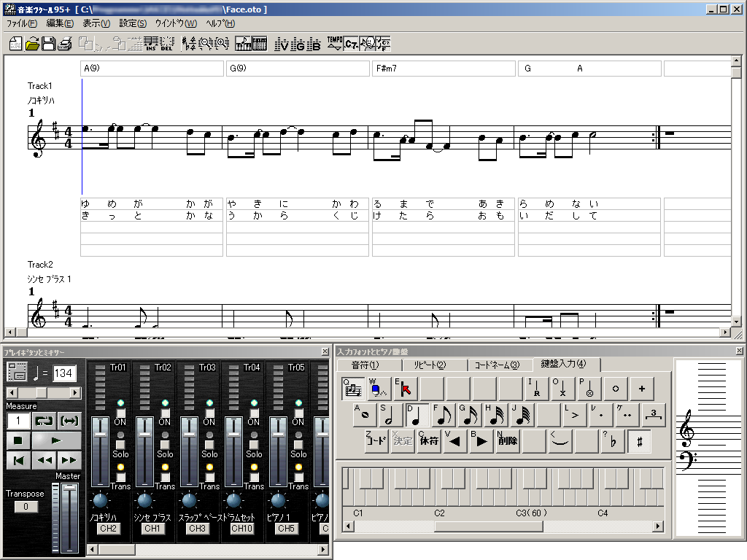Click the TEMPO toolbar icon

point(335,44)
